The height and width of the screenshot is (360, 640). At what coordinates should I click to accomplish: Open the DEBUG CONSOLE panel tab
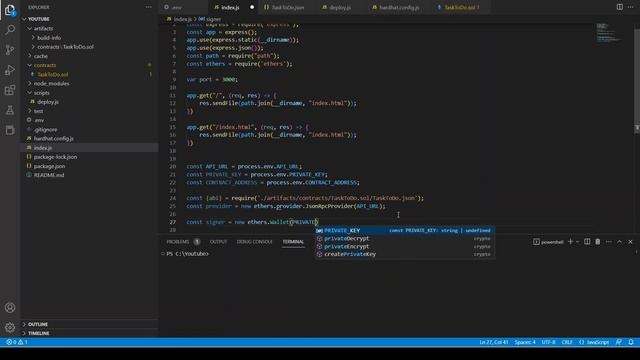[x=254, y=242]
